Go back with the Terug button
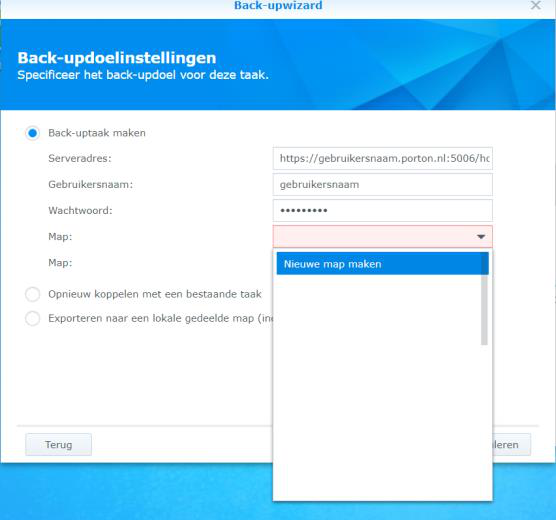 (x=59, y=444)
